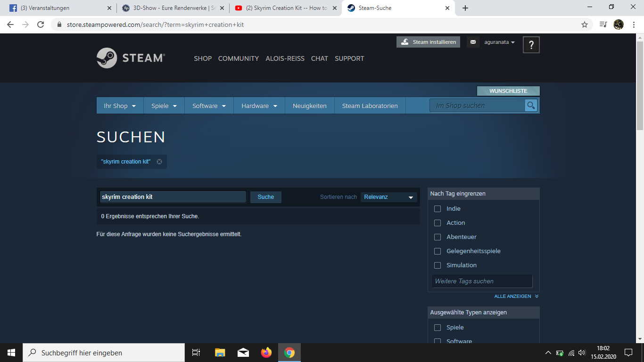
Task: Expand the Ihr Shop menu
Action: (x=120, y=106)
